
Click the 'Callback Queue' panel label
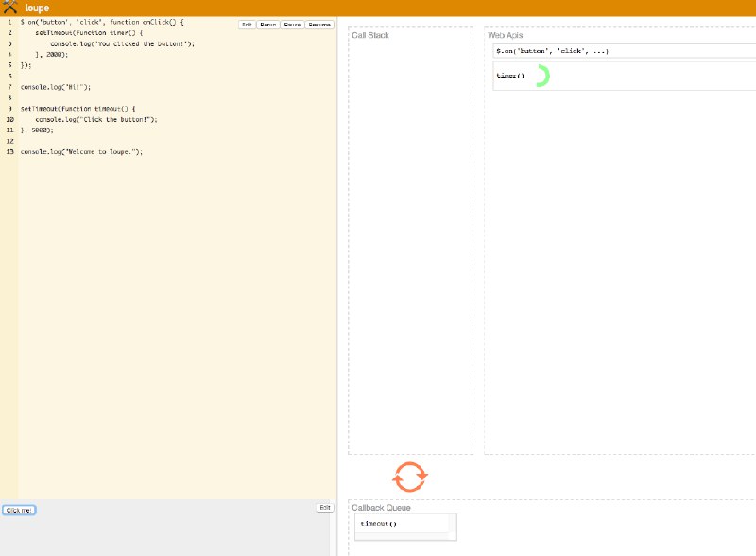[x=381, y=508]
